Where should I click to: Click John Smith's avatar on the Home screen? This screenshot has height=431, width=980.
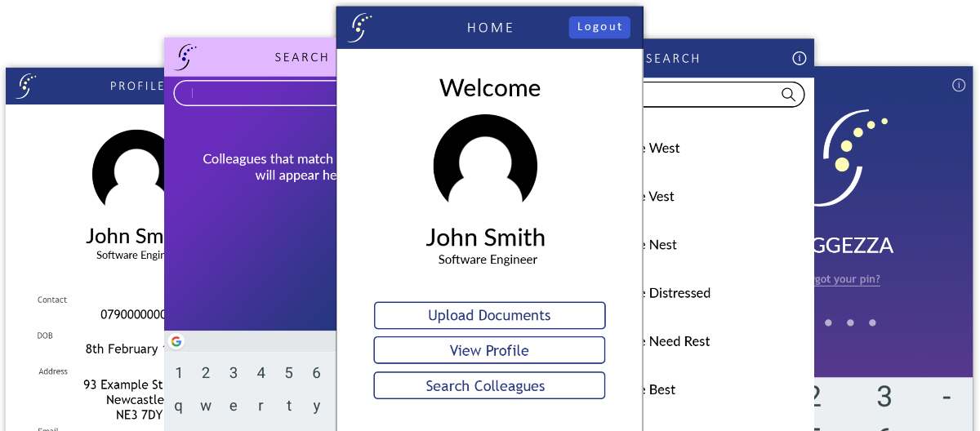[x=485, y=160]
